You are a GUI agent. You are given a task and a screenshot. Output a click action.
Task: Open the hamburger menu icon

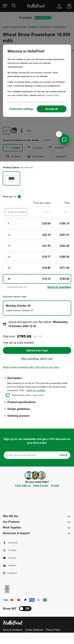[x=5, y=6]
